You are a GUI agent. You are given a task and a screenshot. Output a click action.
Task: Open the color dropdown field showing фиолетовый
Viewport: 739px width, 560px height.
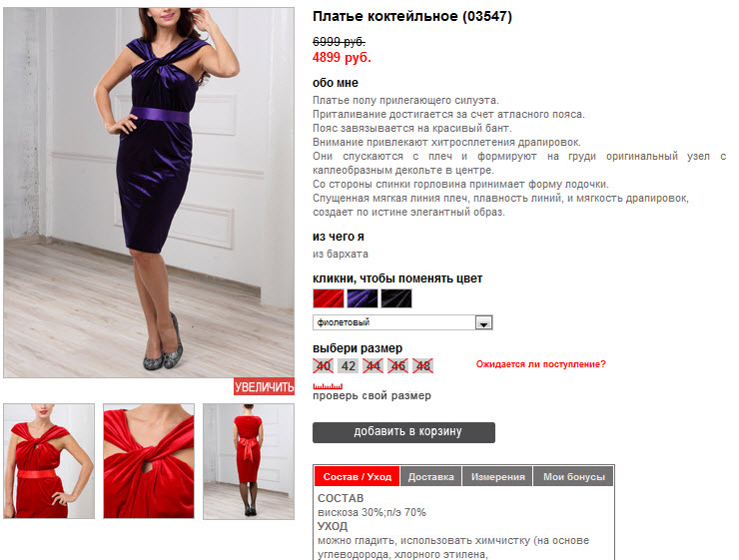tap(402, 322)
